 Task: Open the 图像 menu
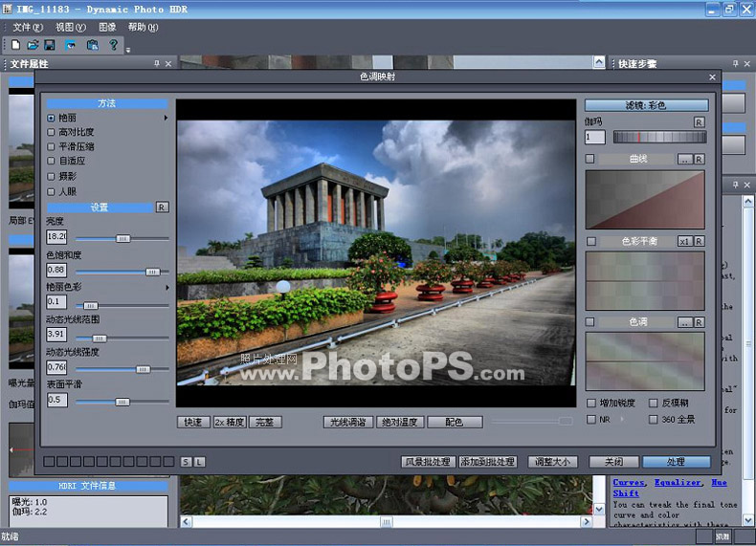(107, 28)
